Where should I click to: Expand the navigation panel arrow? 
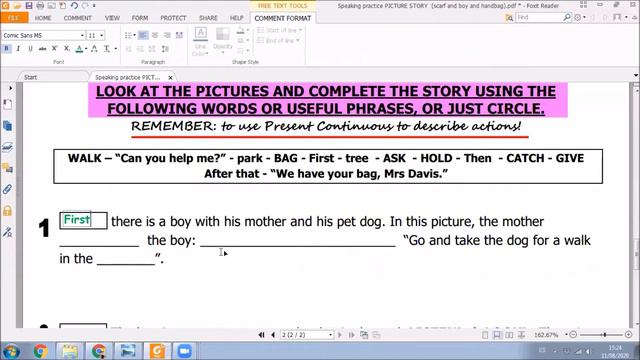10,88
